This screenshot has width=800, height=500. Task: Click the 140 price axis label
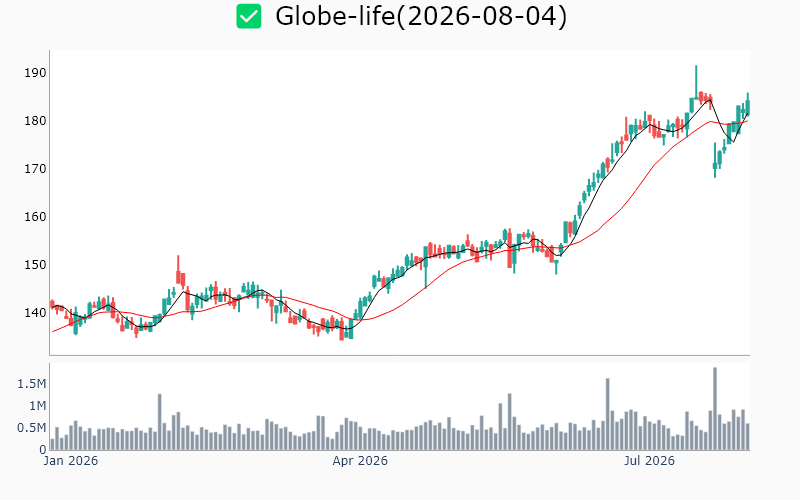35,313
